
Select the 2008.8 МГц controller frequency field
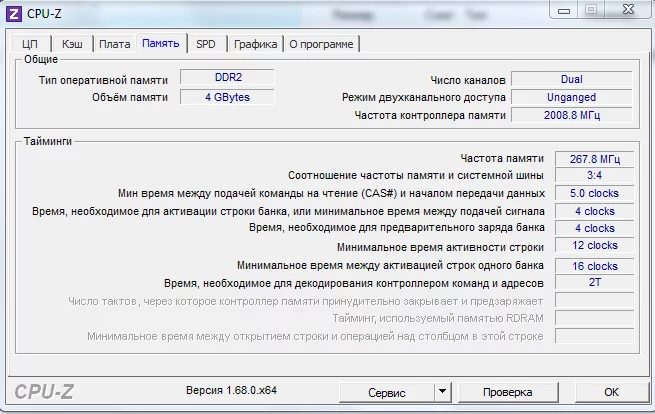point(571,115)
